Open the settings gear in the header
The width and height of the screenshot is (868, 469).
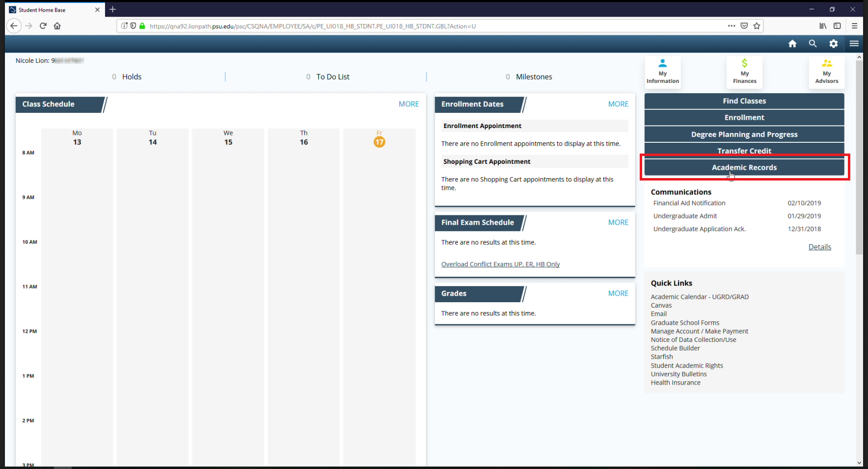point(834,44)
